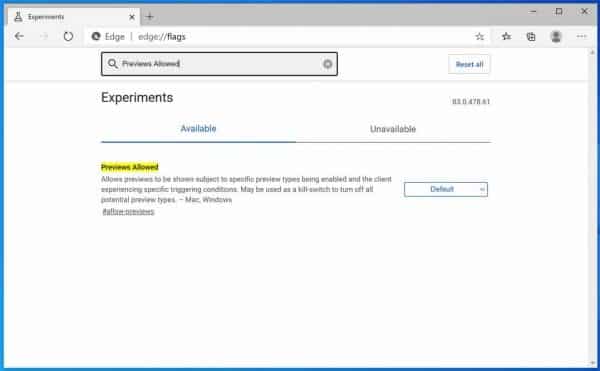Switch to the Available tab
This screenshot has height=371, width=600.
198,129
